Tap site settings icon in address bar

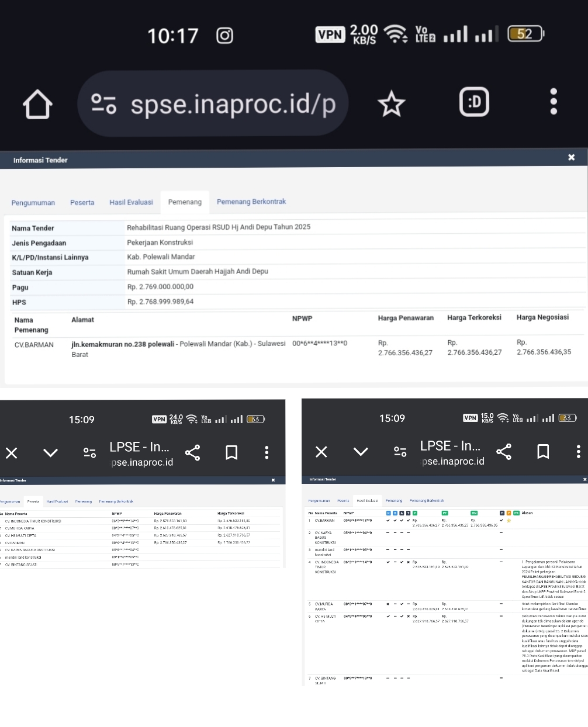tap(103, 104)
